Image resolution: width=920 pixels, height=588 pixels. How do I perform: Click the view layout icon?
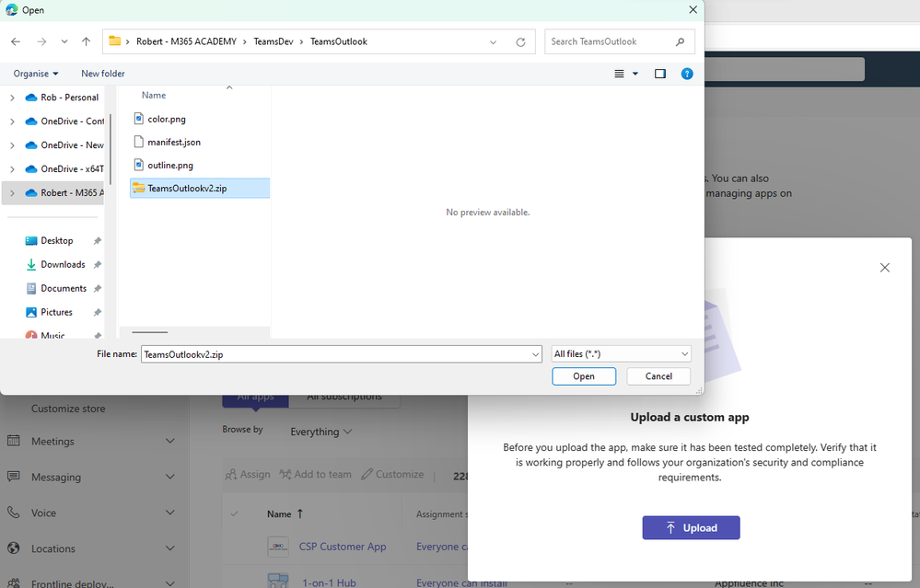tap(619, 74)
